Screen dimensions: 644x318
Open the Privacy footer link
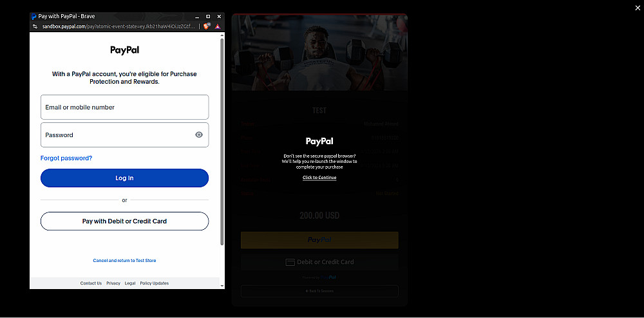coord(113,283)
